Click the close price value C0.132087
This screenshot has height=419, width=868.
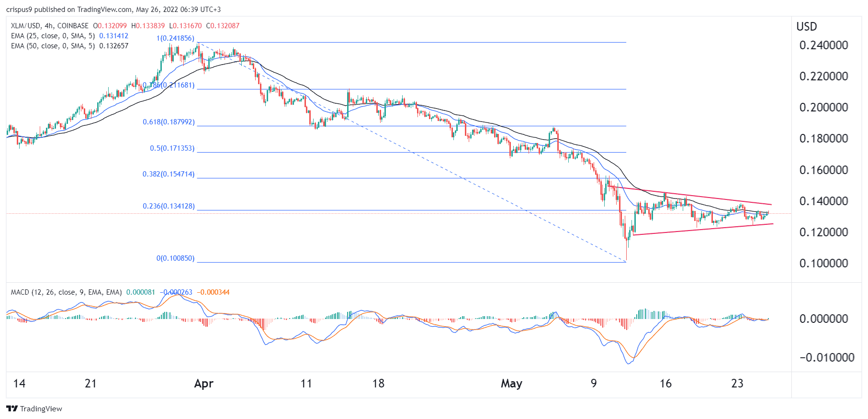[223, 26]
